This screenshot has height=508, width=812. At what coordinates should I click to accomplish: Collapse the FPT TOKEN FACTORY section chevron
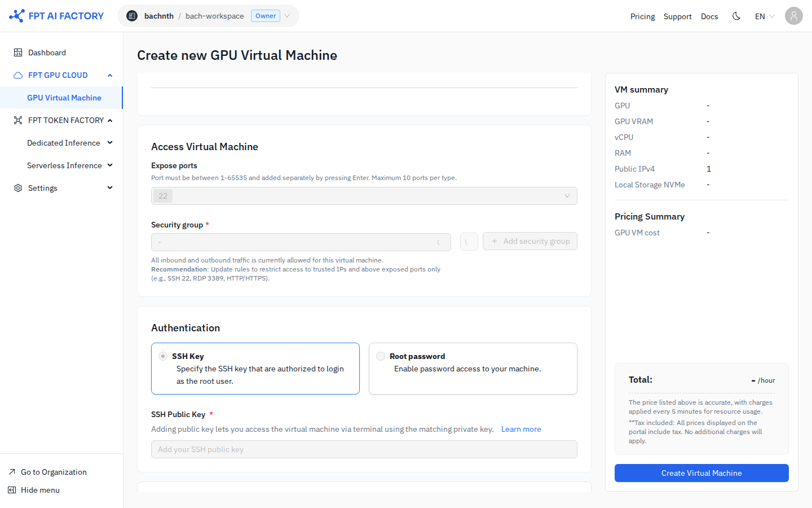(x=110, y=120)
